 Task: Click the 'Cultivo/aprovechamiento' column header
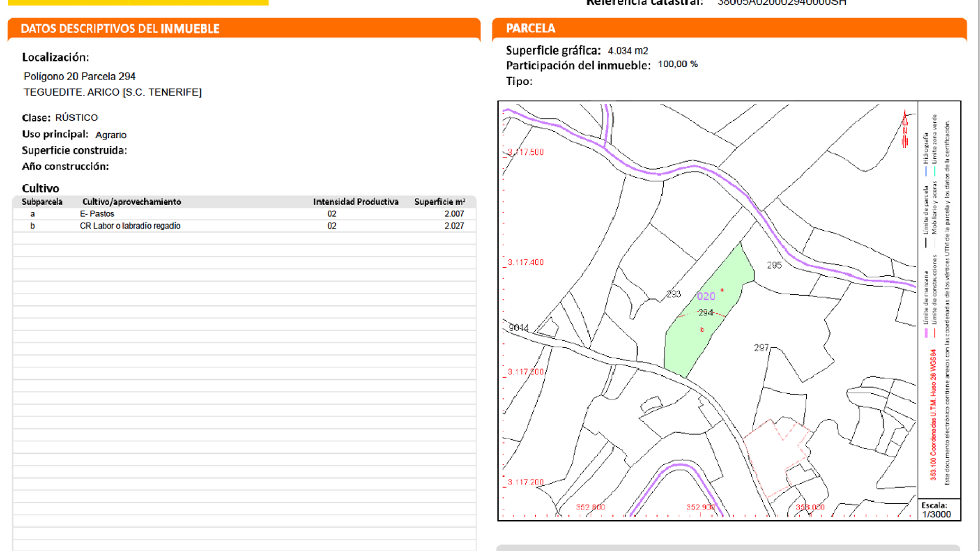[132, 202]
